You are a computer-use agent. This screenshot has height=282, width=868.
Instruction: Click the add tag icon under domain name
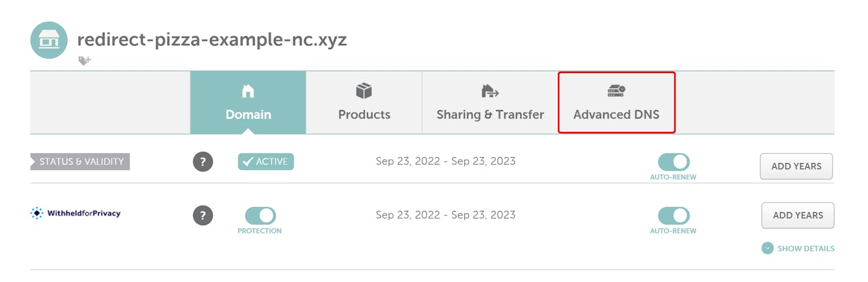click(85, 60)
